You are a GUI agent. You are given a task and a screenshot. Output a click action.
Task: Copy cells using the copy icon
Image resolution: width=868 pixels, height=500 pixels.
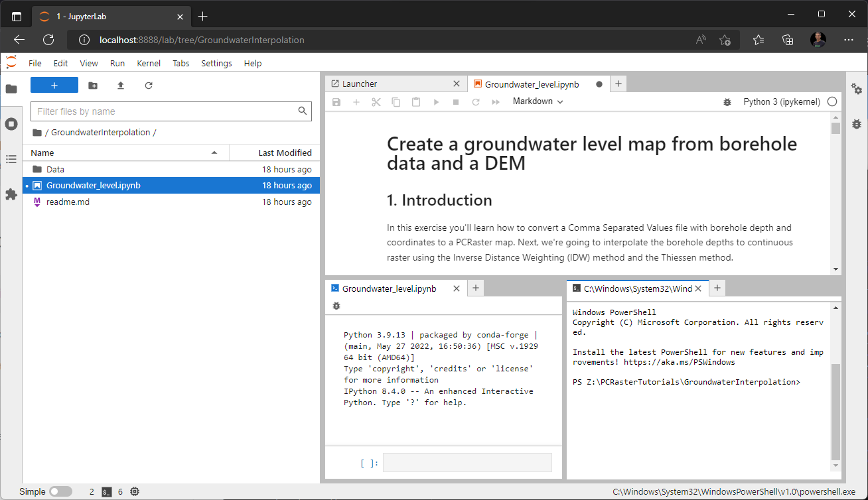point(396,101)
